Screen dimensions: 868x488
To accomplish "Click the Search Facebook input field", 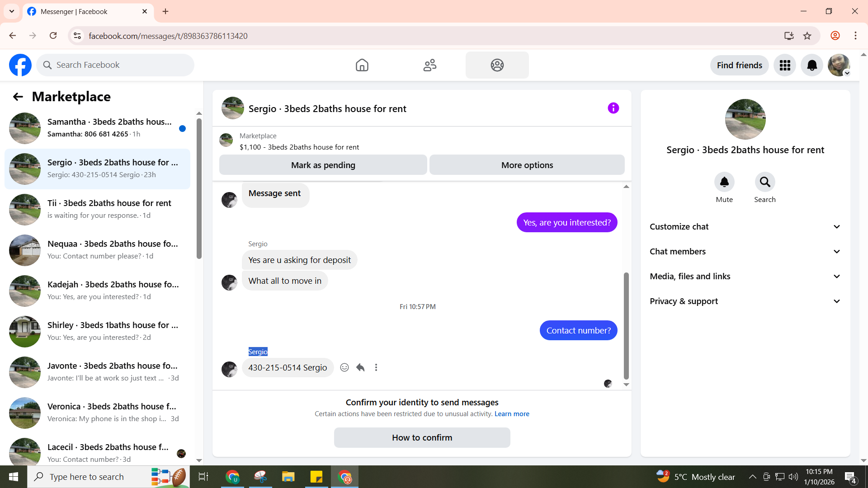I will click(120, 65).
